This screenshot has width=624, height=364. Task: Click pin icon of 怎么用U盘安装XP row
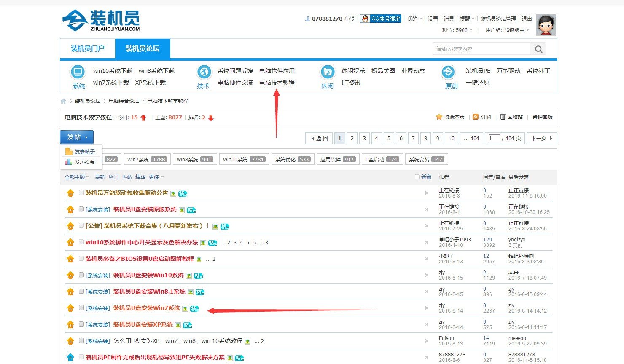tap(70, 341)
